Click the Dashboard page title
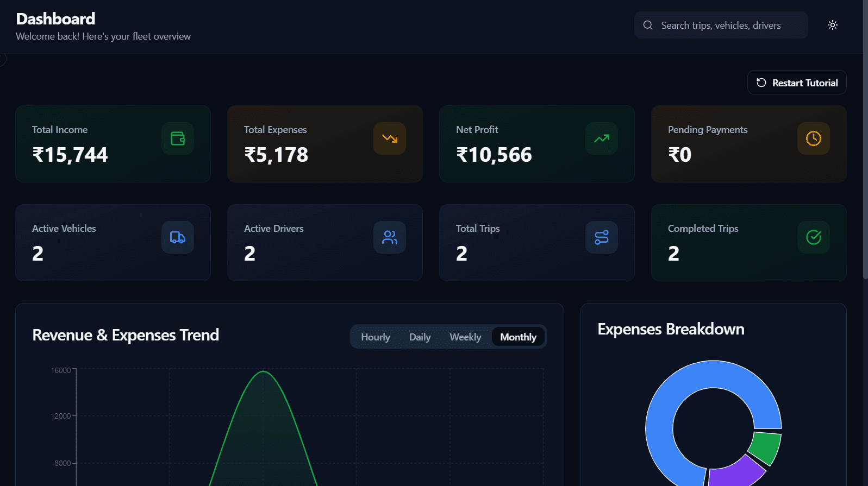The width and height of the screenshot is (868, 486). [x=55, y=19]
